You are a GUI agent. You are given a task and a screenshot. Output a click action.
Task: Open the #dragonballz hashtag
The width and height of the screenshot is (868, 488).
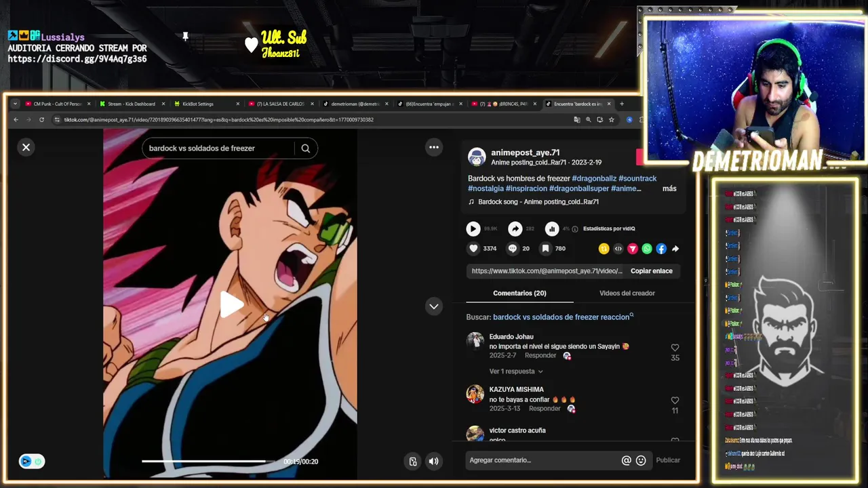[594, 178]
